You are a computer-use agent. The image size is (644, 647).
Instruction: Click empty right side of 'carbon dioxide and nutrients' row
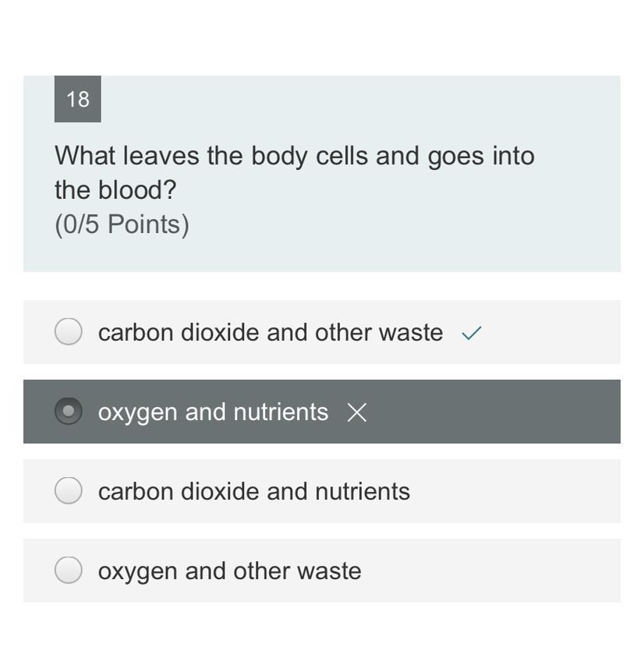522,491
